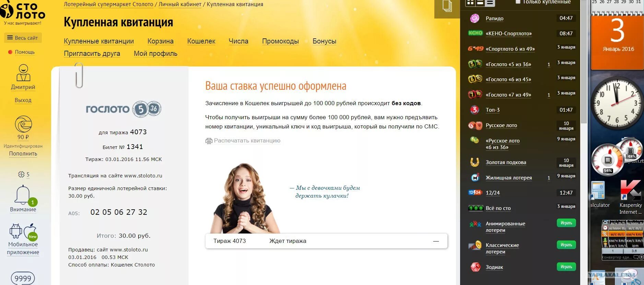Open the Мобильное приложение link

pyautogui.click(x=23, y=248)
